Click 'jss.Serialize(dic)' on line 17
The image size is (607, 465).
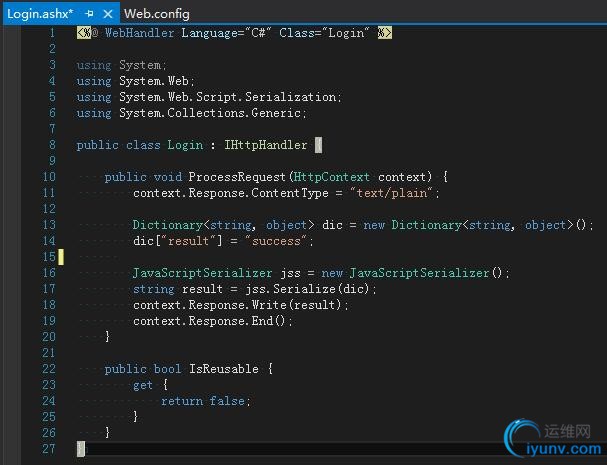click(307, 289)
